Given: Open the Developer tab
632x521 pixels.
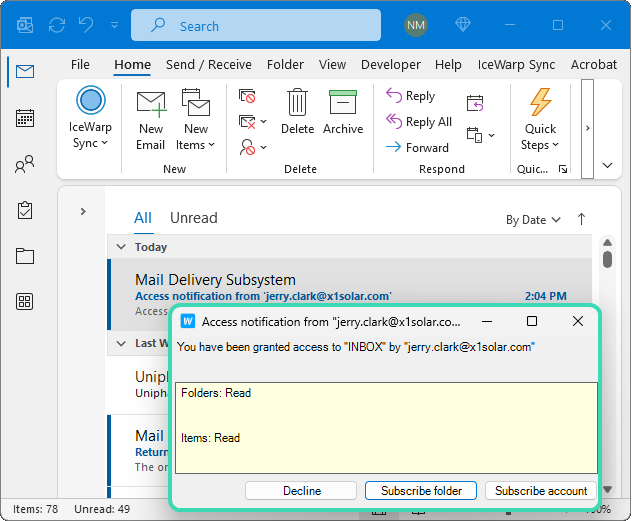Looking at the screenshot, I should [391, 64].
